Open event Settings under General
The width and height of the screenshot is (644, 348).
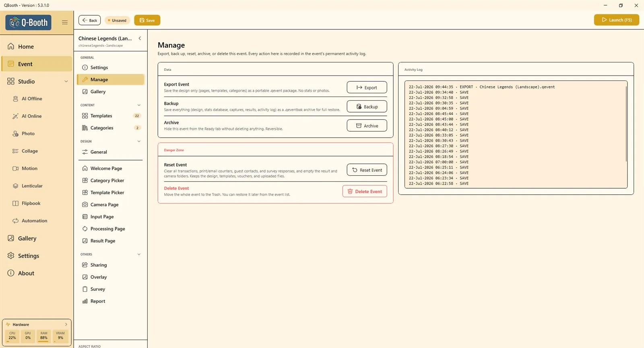click(111, 68)
